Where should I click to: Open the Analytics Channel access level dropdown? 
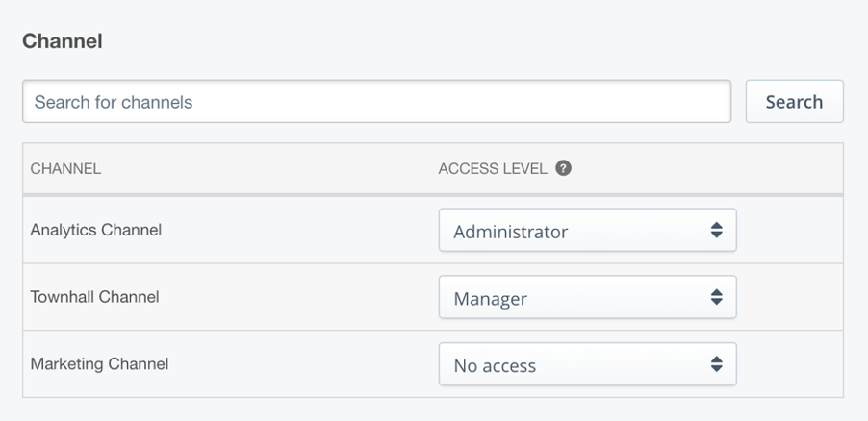(587, 230)
